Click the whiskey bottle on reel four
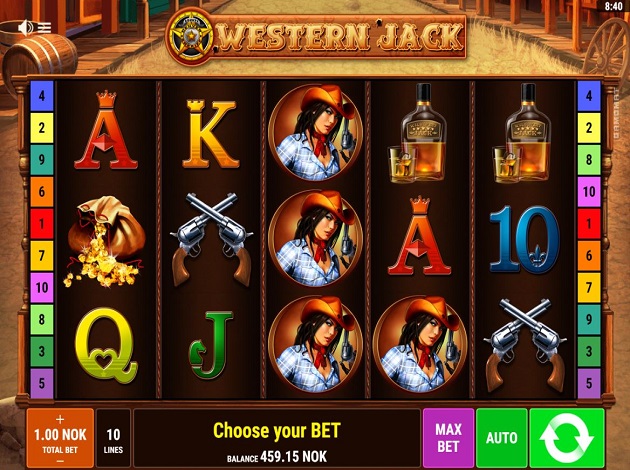 [x=418, y=133]
